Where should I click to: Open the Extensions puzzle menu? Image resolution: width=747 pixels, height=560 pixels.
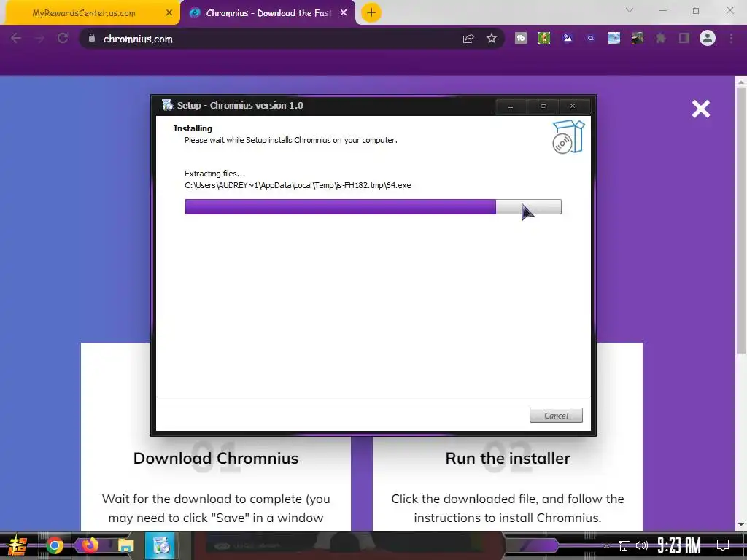point(661,38)
